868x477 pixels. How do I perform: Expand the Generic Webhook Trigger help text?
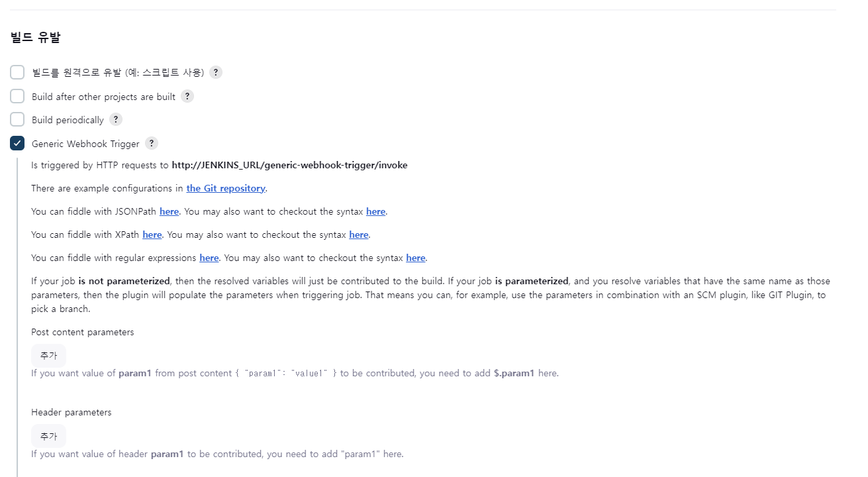(x=151, y=143)
